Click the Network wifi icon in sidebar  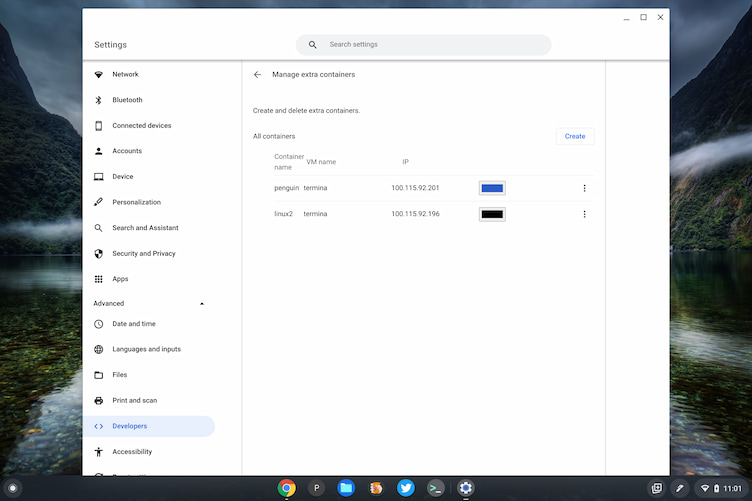pyautogui.click(x=99, y=74)
